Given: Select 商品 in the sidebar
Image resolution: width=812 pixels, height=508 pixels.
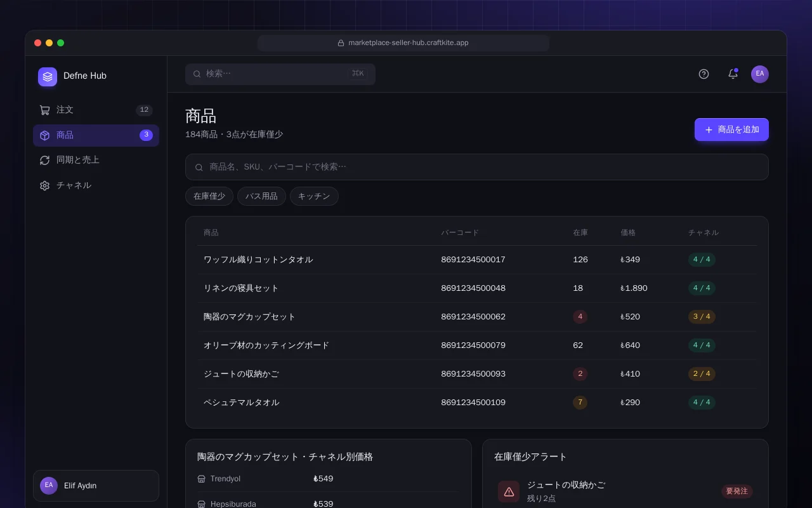Looking at the screenshot, I should click(96, 135).
